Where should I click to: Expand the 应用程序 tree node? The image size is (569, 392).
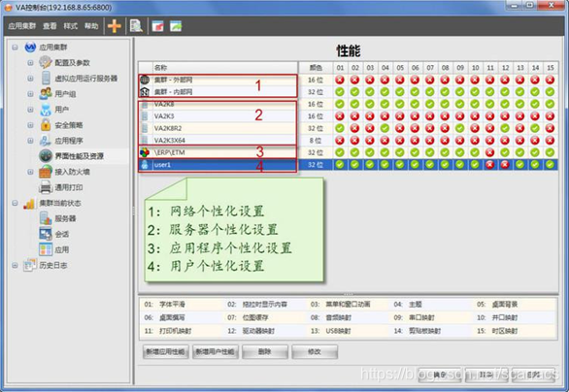pos(30,141)
